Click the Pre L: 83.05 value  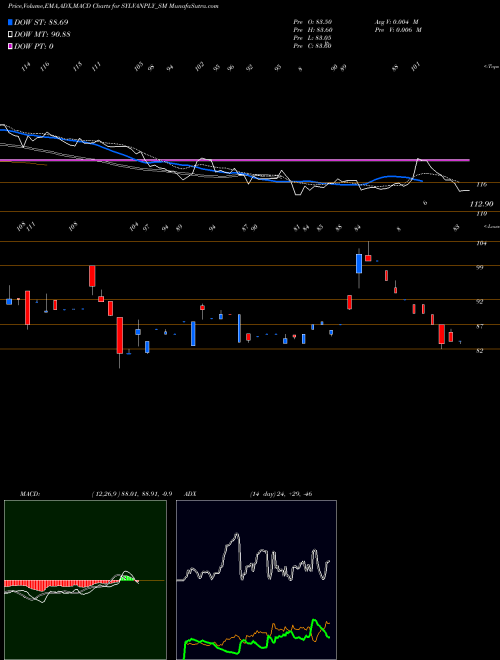coord(314,38)
